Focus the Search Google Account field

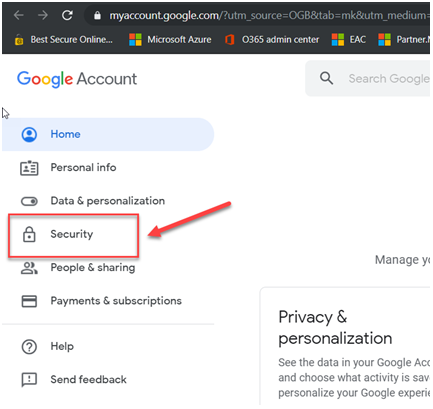coord(368,79)
